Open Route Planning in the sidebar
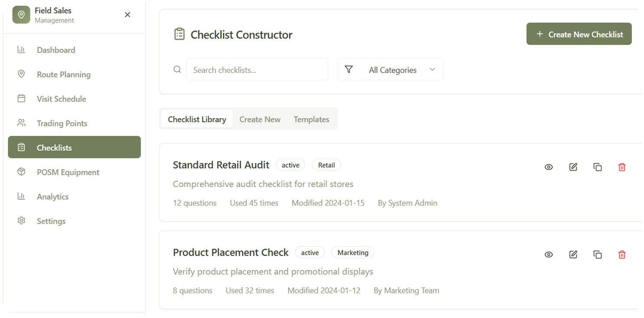Screen dimensions: 644x318 63,75
